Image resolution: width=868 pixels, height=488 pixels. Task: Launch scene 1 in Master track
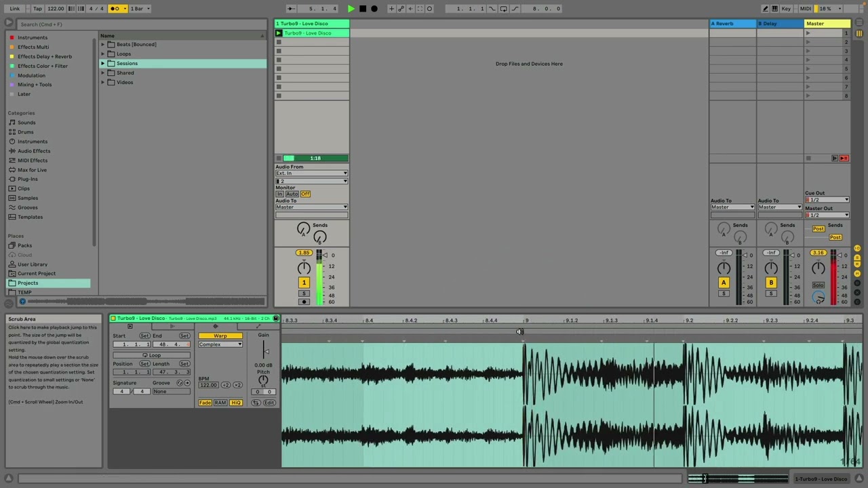808,33
